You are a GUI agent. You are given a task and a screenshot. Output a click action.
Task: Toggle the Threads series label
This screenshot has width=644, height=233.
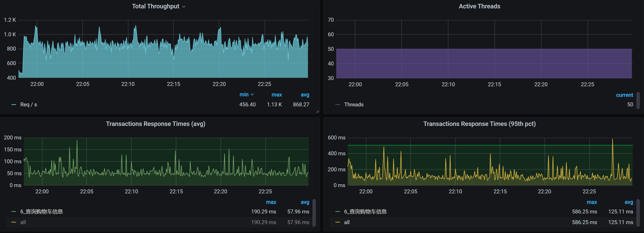[354, 105]
